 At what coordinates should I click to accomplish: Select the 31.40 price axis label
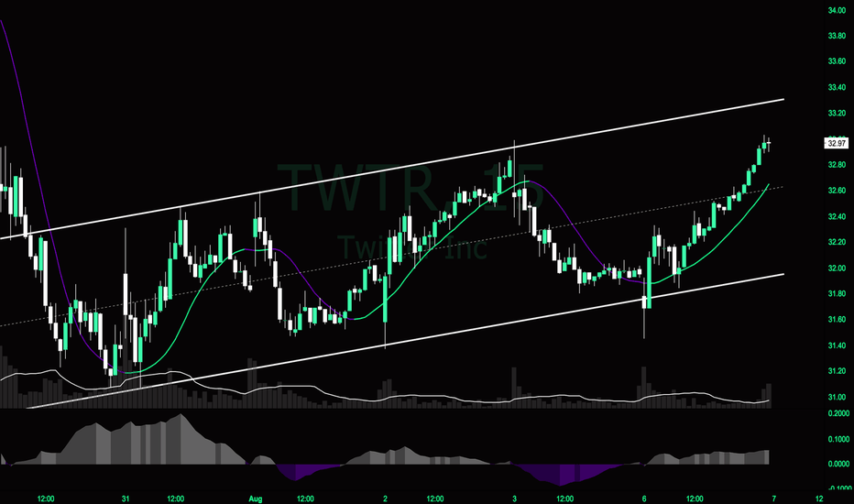pyautogui.click(x=837, y=345)
